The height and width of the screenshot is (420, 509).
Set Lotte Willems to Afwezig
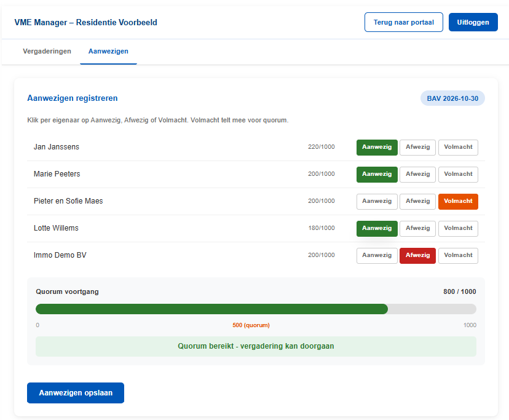tap(417, 228)
